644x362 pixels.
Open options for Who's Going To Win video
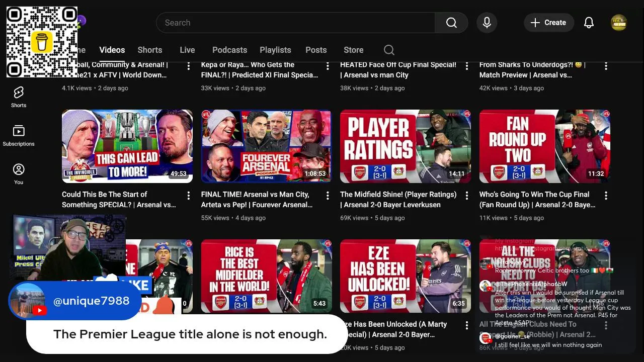coord(606,196)
